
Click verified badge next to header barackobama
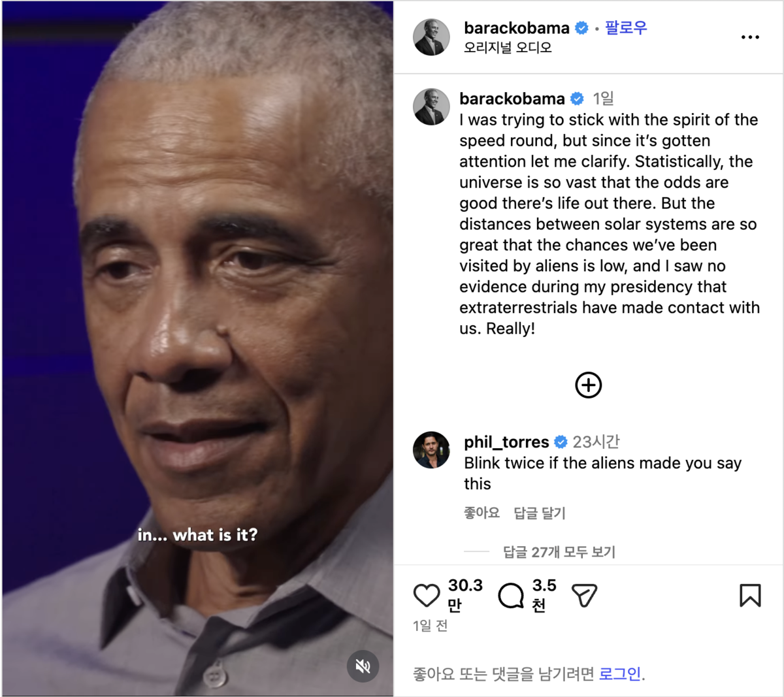click(x=581, y=28)
